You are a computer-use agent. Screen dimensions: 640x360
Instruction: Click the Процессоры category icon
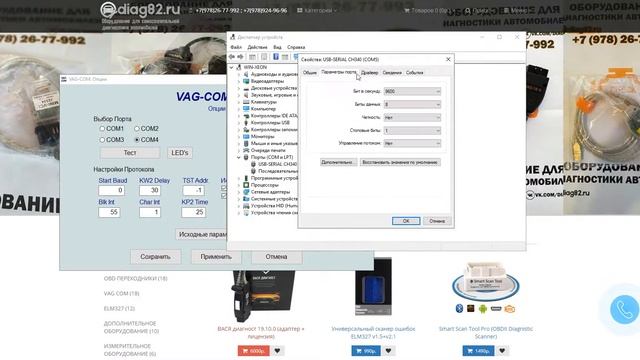pyautogui.click(x=246, y=185)
